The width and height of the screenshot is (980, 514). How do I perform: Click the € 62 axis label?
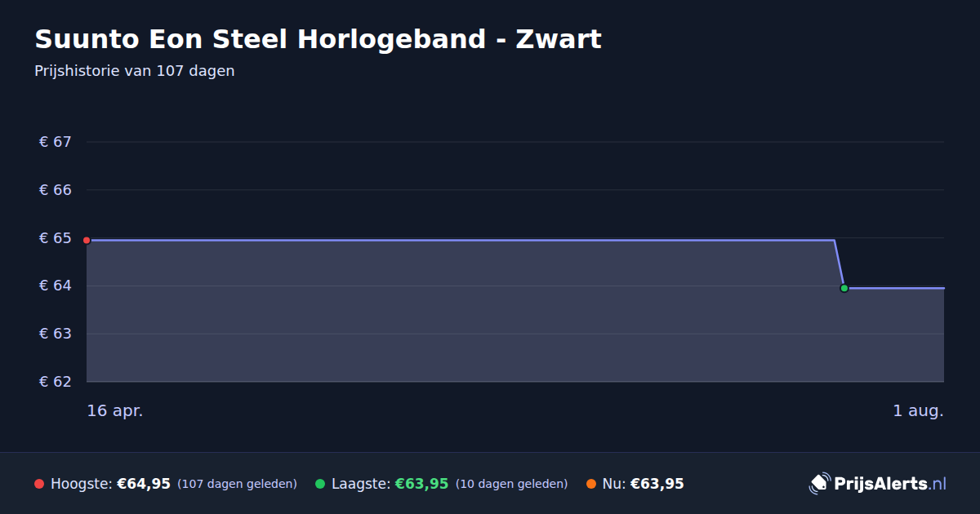tap(56, 382)
